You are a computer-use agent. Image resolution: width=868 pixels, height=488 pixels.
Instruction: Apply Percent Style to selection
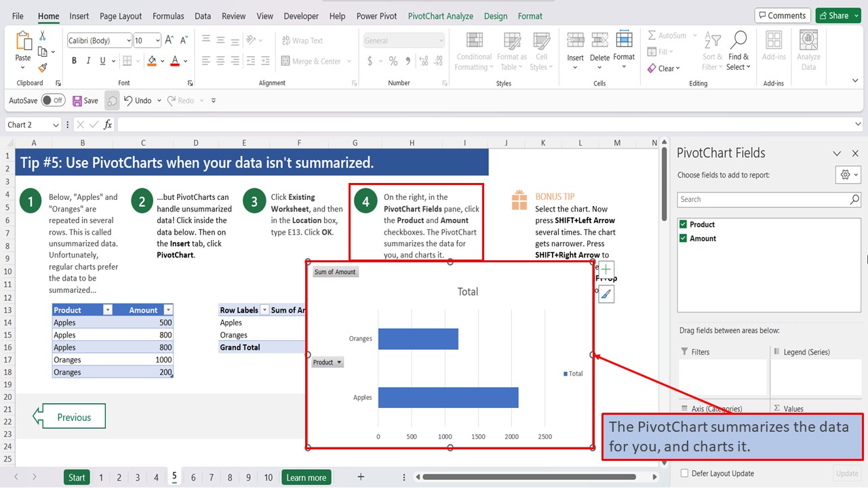[x=392, y=60]
